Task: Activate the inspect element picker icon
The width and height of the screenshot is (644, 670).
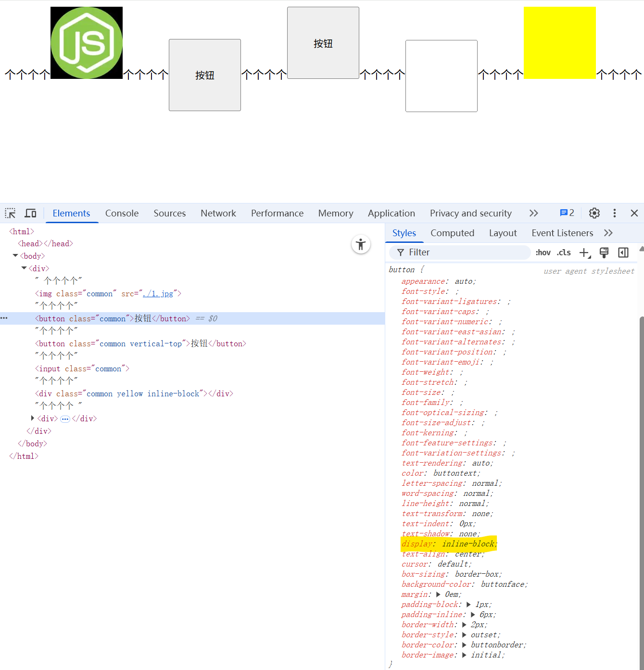Action: [10, 213]
